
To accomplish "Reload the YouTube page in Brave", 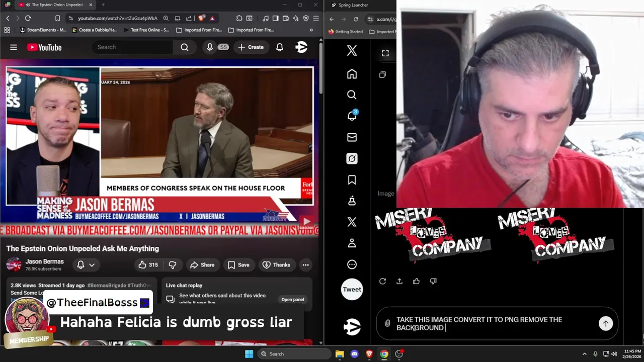I will (x=28, y=19).
